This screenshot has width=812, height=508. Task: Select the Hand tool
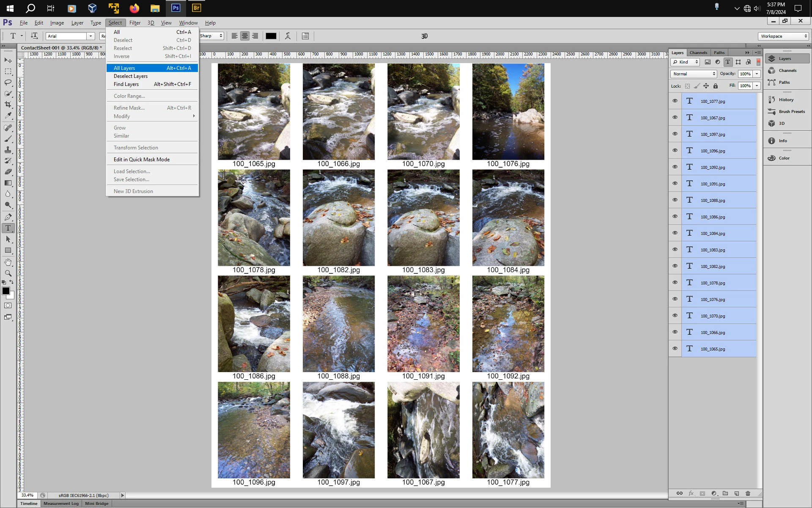8,262
